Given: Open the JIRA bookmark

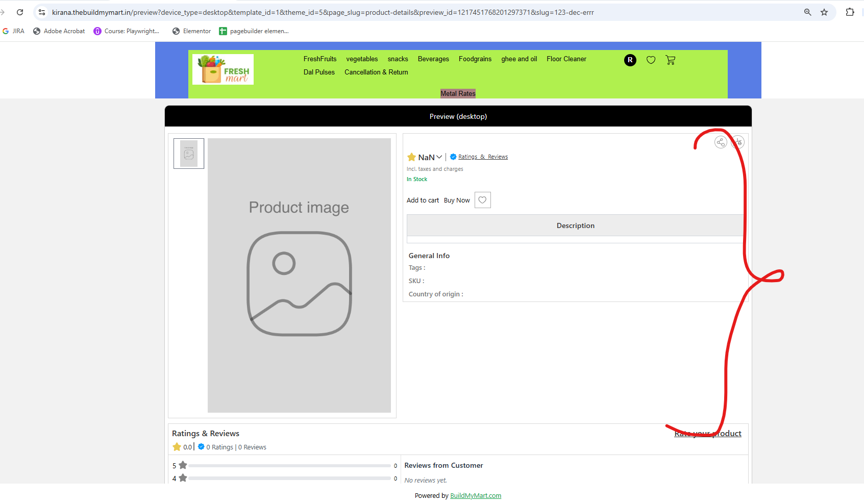Looking at the screenshot, I should (14, 31).
